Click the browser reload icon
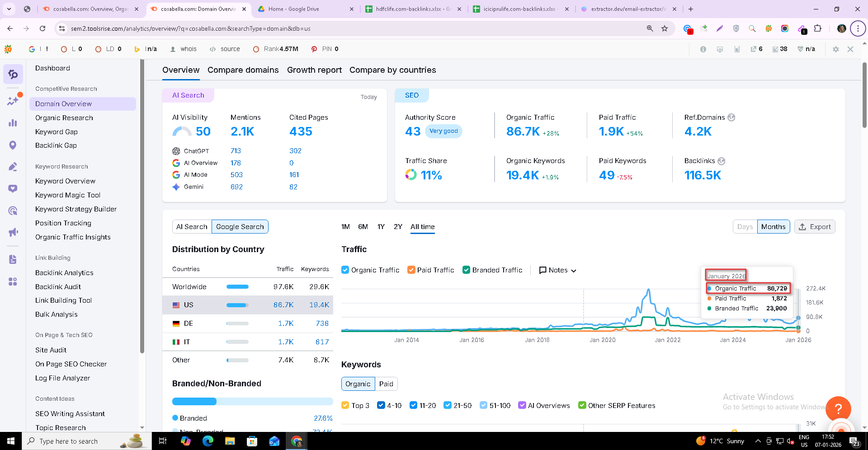The image size is (868, 450). 42,28
